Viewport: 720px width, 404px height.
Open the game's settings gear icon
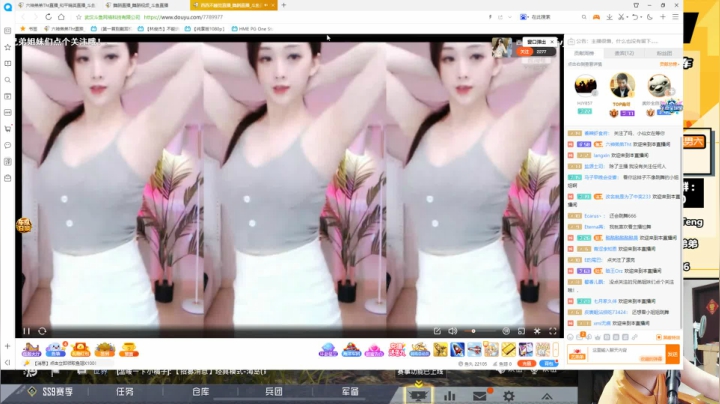click(509, 396)
